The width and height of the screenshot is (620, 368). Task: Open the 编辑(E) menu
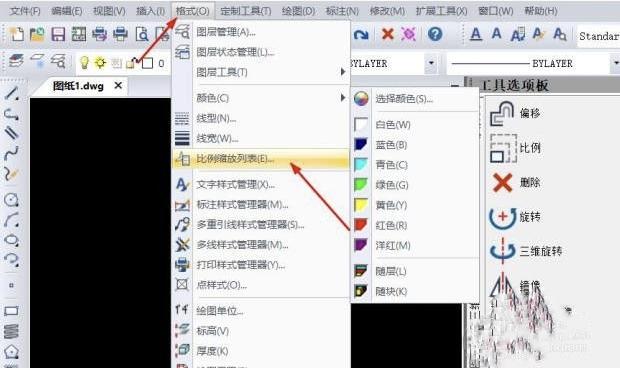click(x=67, y=11)
